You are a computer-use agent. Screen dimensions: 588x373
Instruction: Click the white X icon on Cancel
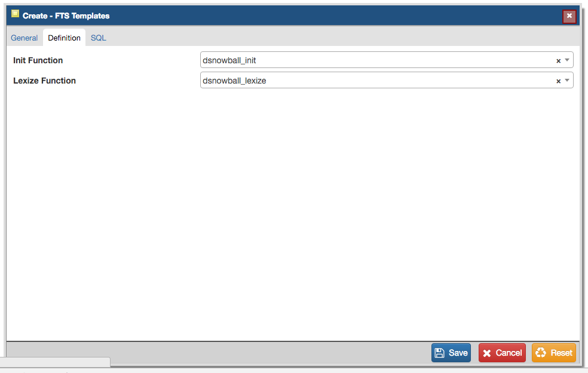tap(487, 353)
